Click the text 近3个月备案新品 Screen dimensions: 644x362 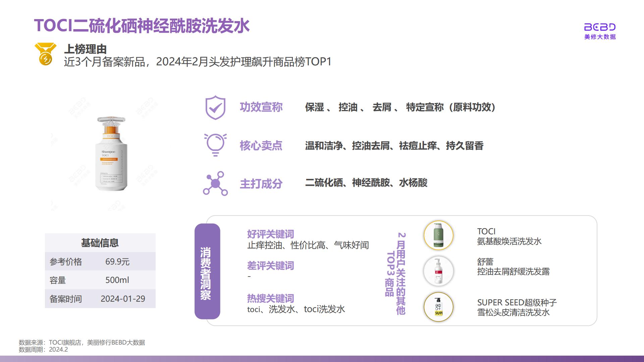coord(104,62)
